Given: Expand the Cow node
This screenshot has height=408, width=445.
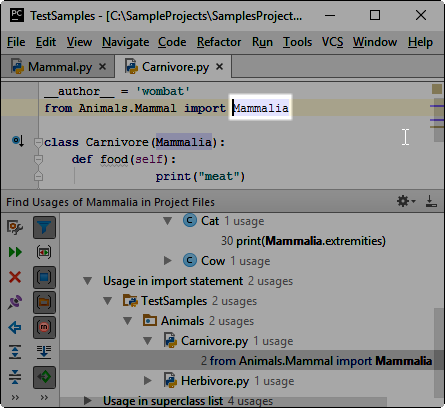Looking at the screenshot, I should (168, 261).
